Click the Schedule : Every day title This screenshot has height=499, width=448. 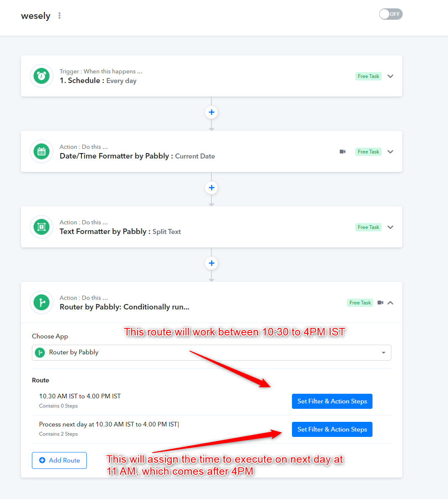[98, 81]
